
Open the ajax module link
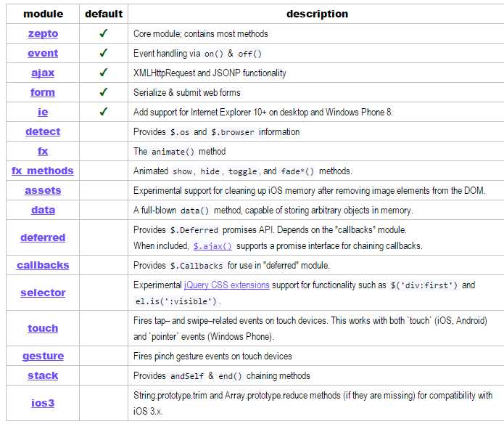(x=43, y=73)
